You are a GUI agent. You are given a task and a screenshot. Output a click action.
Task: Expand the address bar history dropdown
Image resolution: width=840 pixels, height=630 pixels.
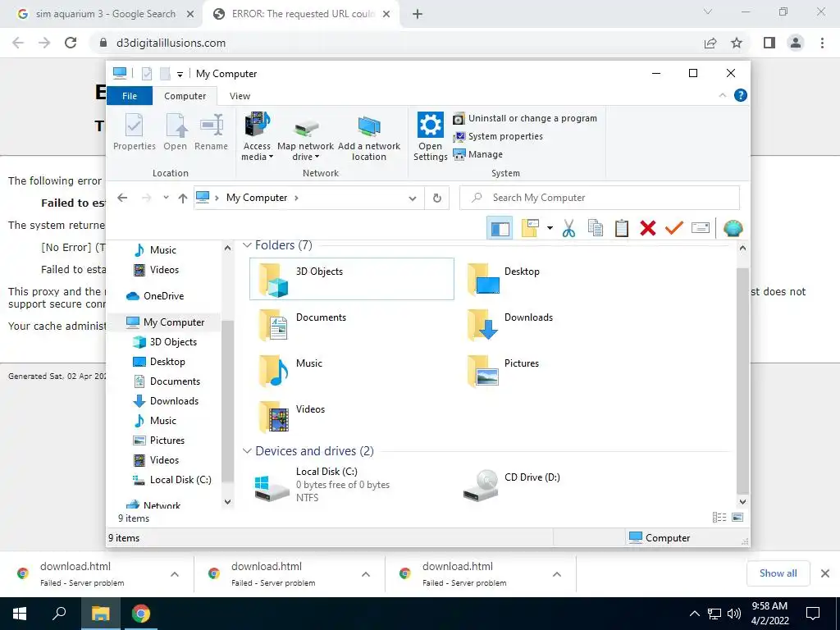413,199
